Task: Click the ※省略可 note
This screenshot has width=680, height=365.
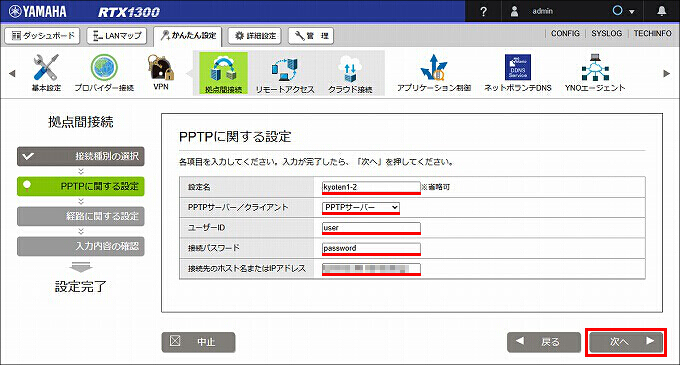Action: (x=436, y=187)
